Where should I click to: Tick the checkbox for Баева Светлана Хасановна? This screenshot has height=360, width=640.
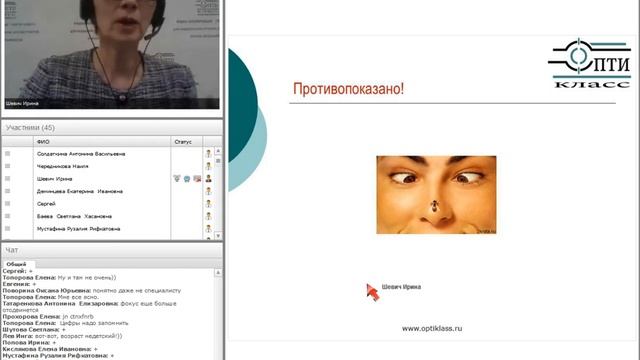click(x=7, y=216)
